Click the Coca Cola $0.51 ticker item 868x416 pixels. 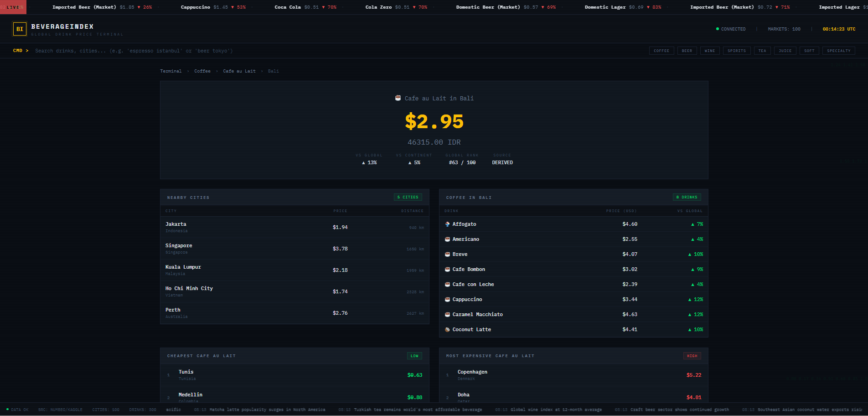pos(305,7)
